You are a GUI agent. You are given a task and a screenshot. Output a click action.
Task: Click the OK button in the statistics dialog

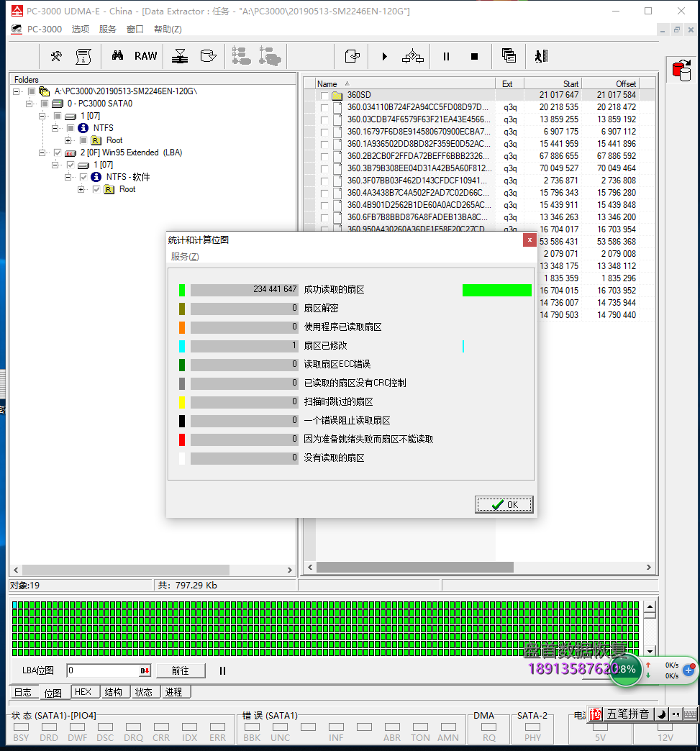[504, 504]
